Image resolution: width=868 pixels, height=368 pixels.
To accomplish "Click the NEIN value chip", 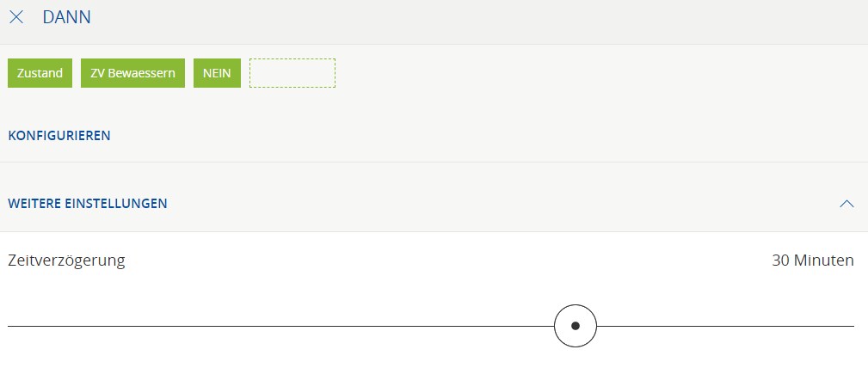I will (217, 73).
